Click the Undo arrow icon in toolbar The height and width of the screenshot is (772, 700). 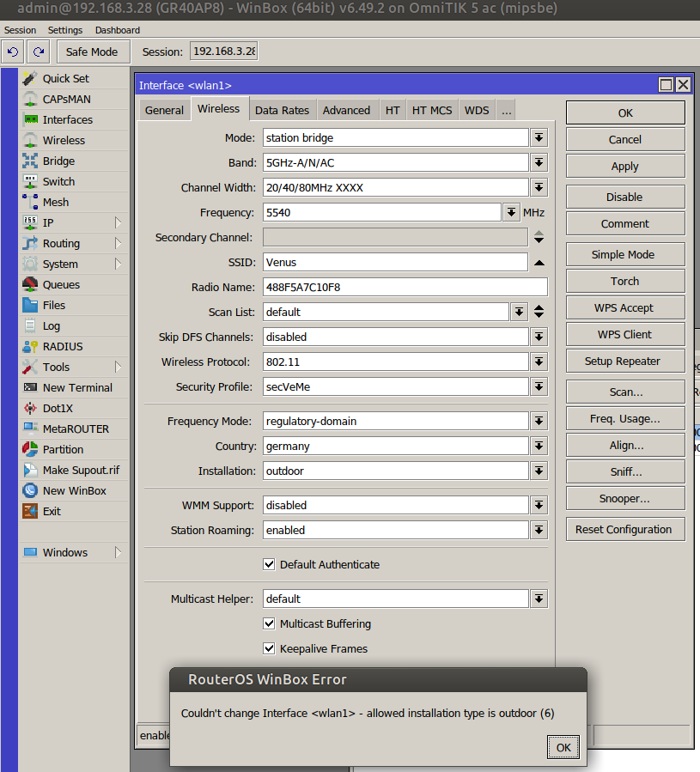tap(13, 52)
